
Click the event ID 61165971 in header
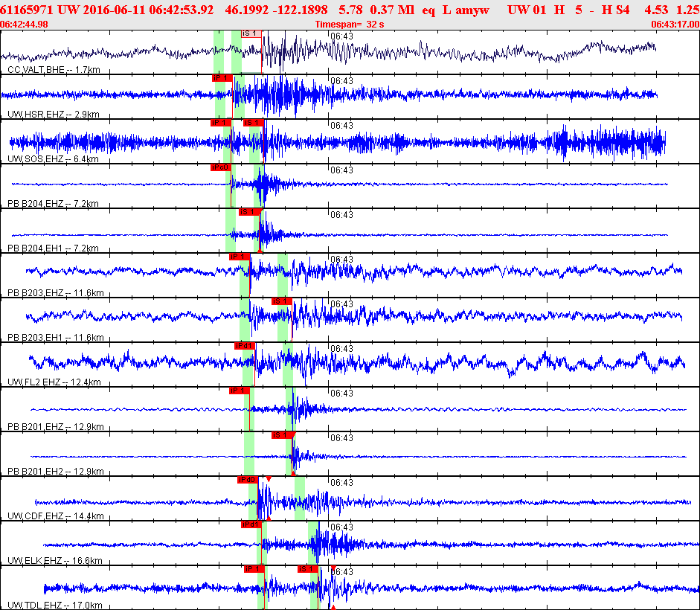(27, 10)
